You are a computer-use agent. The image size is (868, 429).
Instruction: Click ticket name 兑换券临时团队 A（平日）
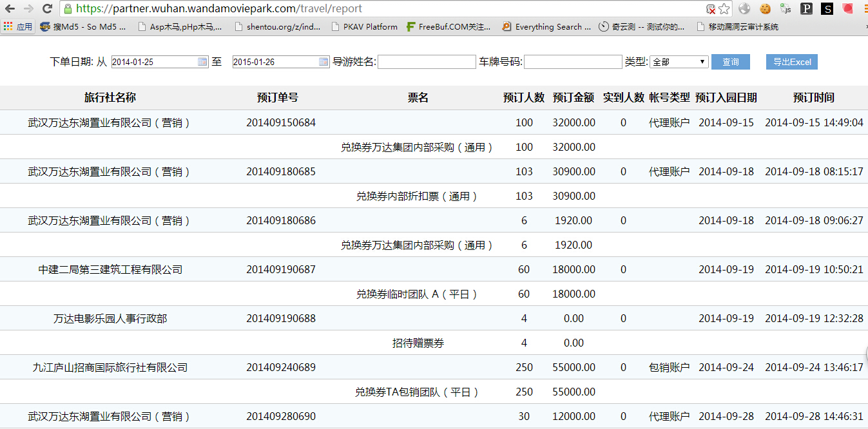pyautogui.click(x=418, y=294)
